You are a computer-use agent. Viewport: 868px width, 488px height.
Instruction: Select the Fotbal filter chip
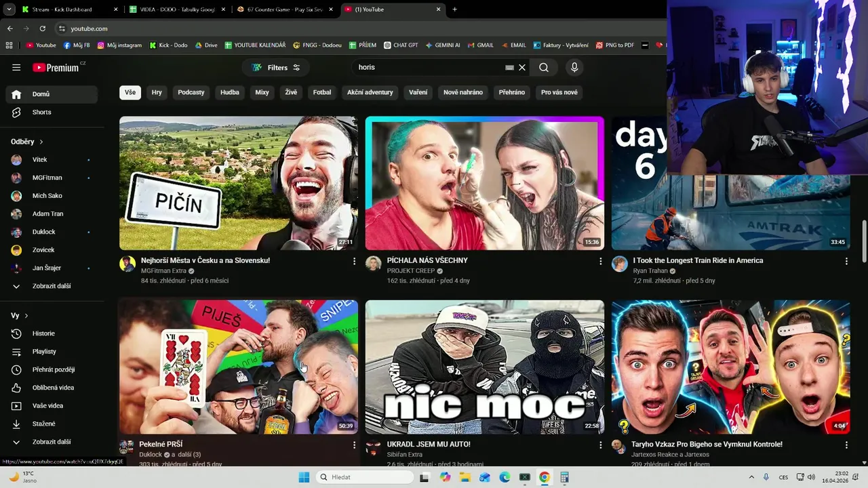point(322,92)
